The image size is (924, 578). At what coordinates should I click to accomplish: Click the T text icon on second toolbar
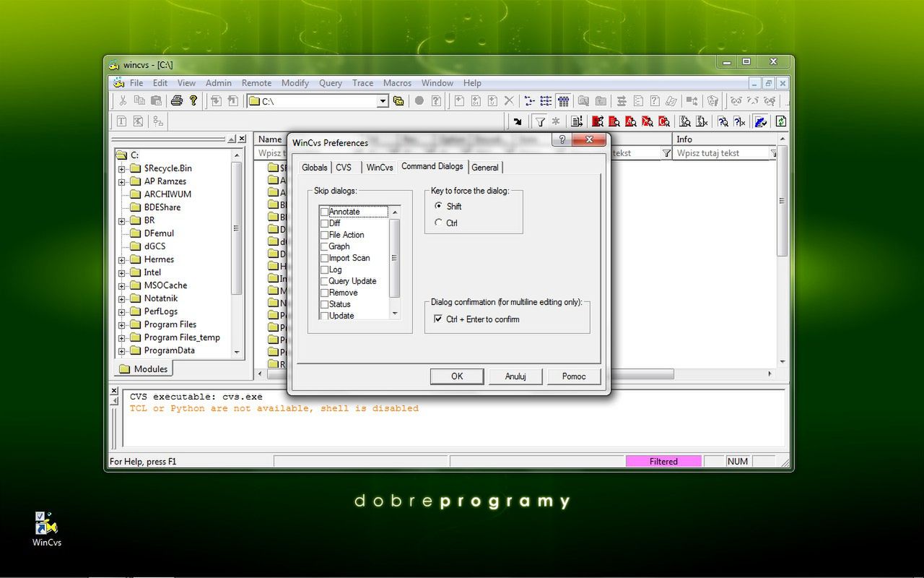[x=121, y=121]
